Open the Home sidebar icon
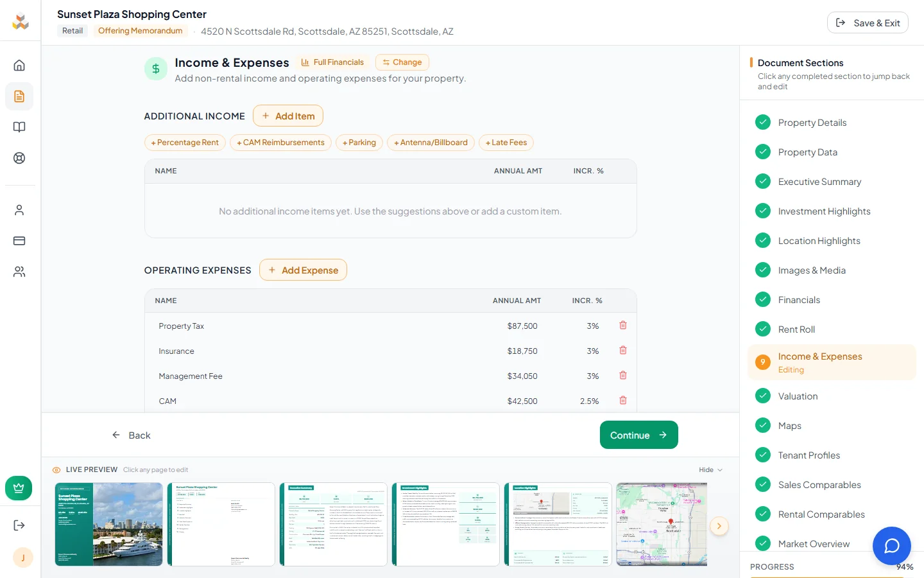Viewport: 924px width, 578px height. coord(20,65)
